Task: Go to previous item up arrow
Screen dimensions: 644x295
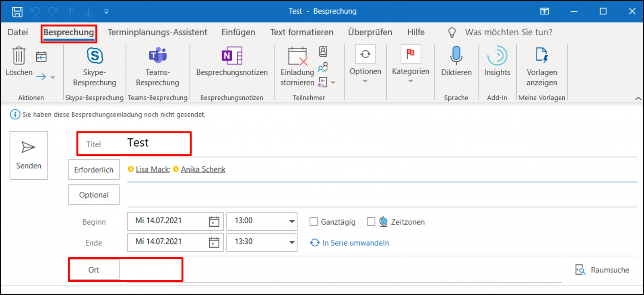Action: (x=71, y=12)
